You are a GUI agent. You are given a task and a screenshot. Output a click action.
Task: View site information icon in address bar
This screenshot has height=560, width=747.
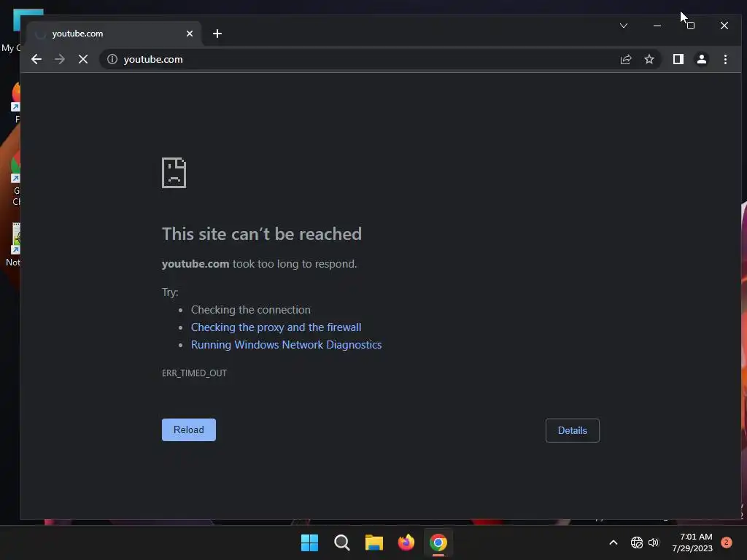click(x=112, y=59)
